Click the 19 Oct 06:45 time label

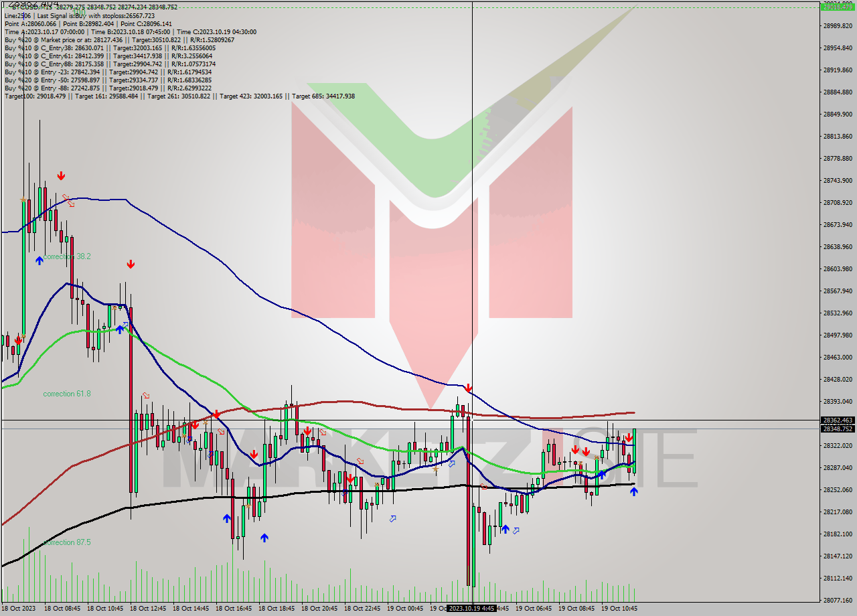(x=533, y=609)
